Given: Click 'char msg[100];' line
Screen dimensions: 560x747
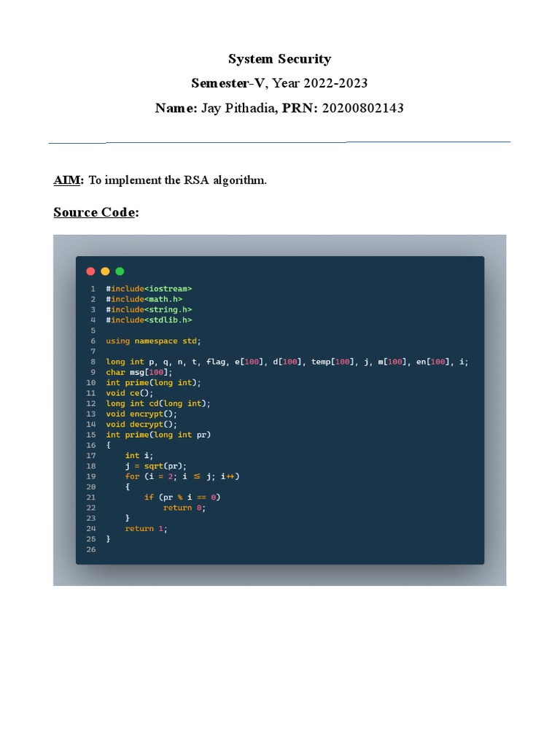Looking at the screenshot, I should (139, 373).
